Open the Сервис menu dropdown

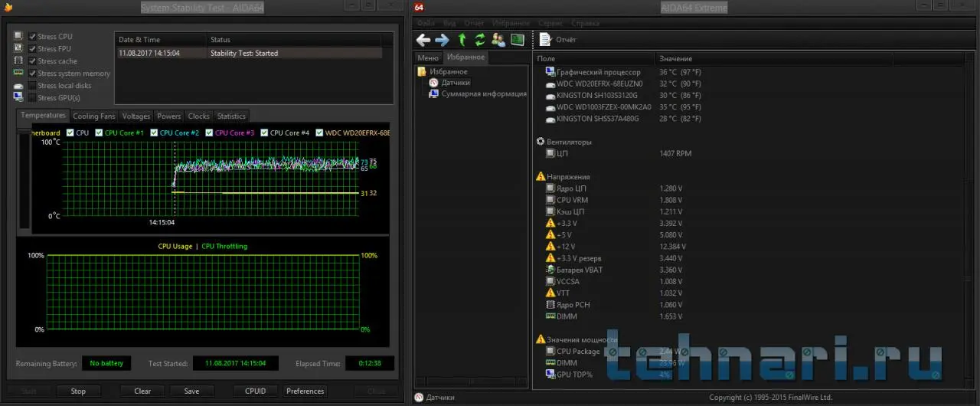550,24
